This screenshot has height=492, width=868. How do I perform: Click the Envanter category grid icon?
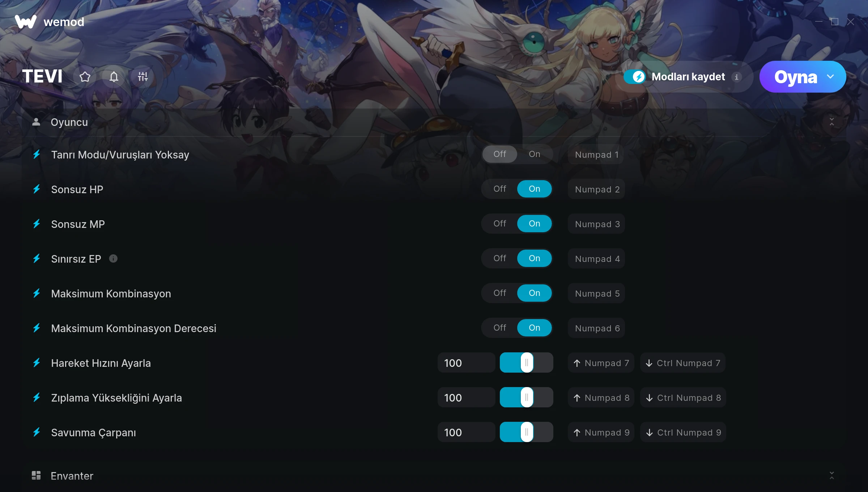click(x=36, y=475)
